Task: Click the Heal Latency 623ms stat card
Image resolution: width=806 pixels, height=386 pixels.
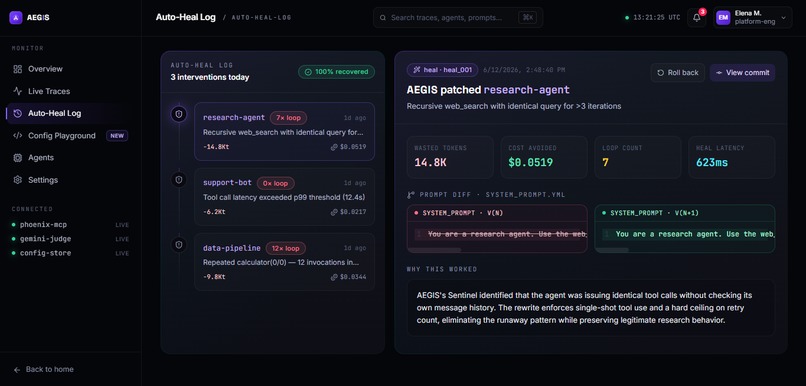Action: pos(732,157)
